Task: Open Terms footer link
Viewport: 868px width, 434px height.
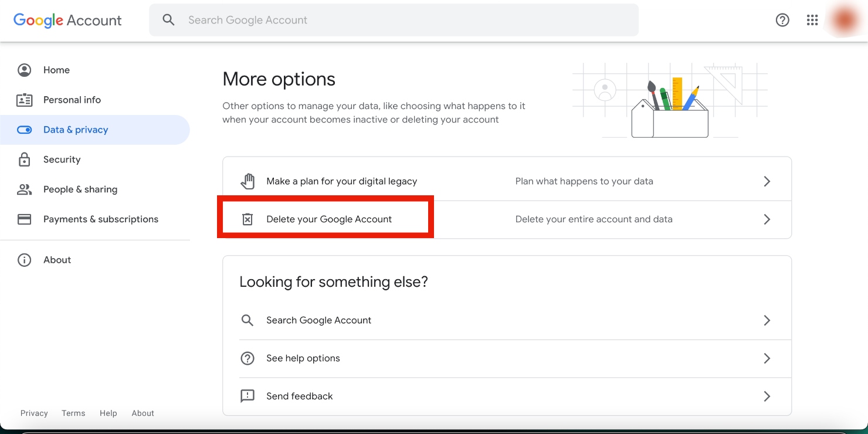Action: click(x=73, y=413)
